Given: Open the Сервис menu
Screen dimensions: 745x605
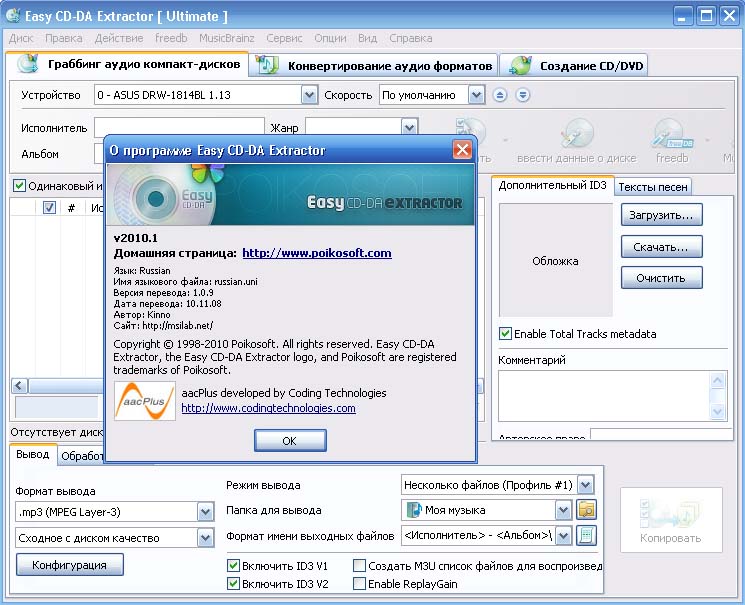Looking at the screenshot, I should tap(285, 38).
